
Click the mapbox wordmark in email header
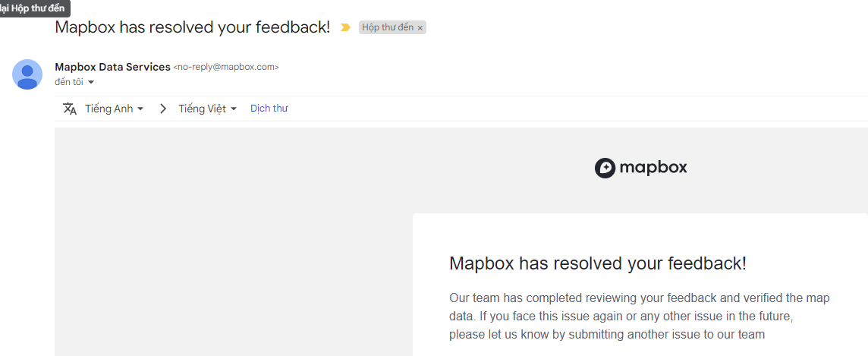pos(653,168)
